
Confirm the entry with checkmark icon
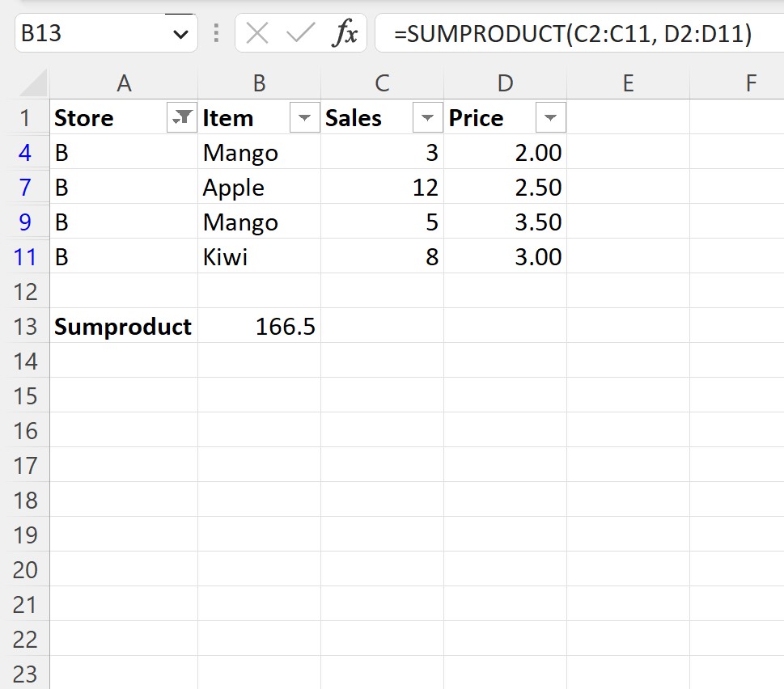tap(300, 33)
